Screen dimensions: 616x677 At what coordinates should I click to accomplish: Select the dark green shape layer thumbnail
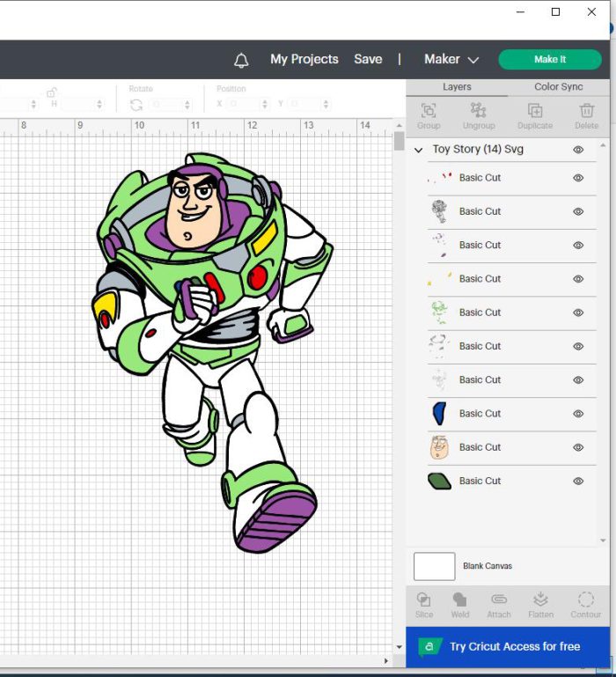(439, 481)
